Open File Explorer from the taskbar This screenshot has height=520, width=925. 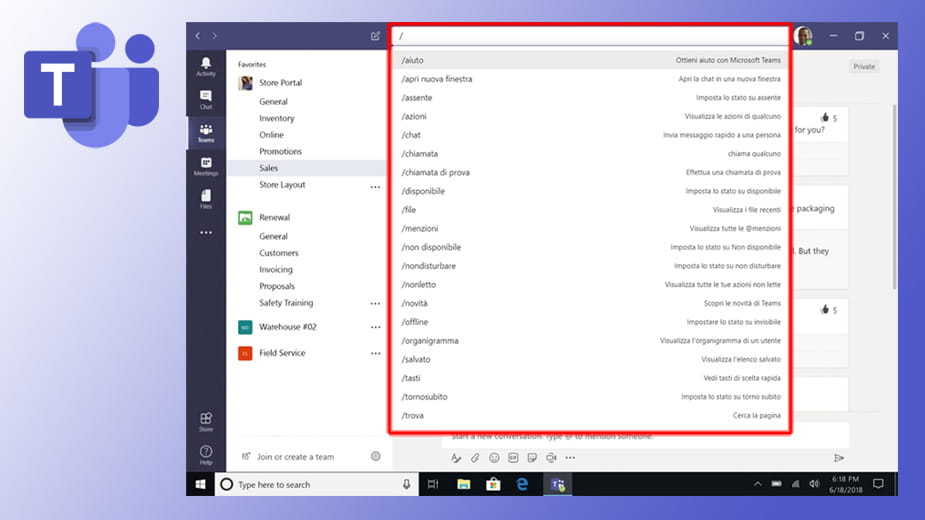point(464,485)
